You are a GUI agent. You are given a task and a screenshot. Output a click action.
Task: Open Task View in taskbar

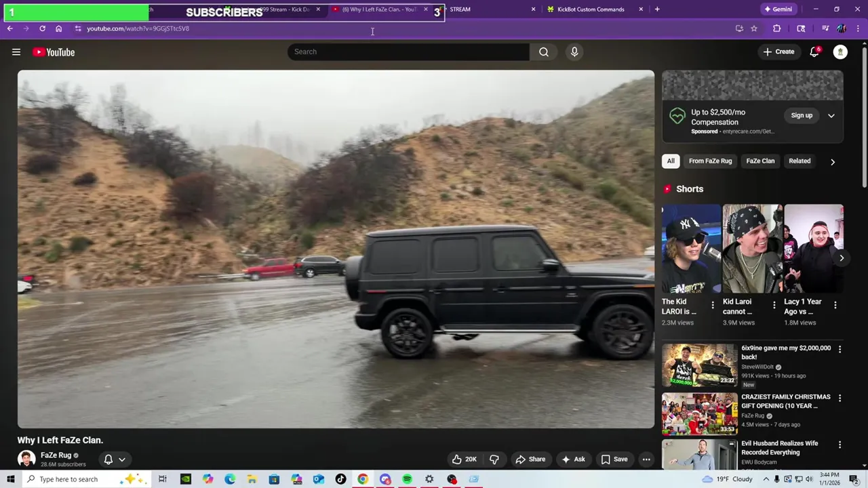tap(163, 479)
